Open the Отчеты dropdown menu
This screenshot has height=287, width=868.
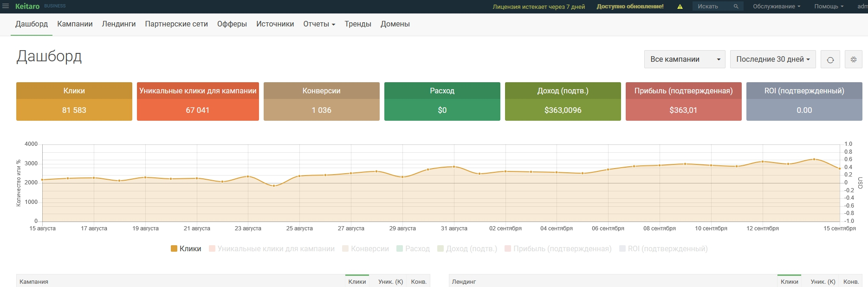(x=319, y=24)
